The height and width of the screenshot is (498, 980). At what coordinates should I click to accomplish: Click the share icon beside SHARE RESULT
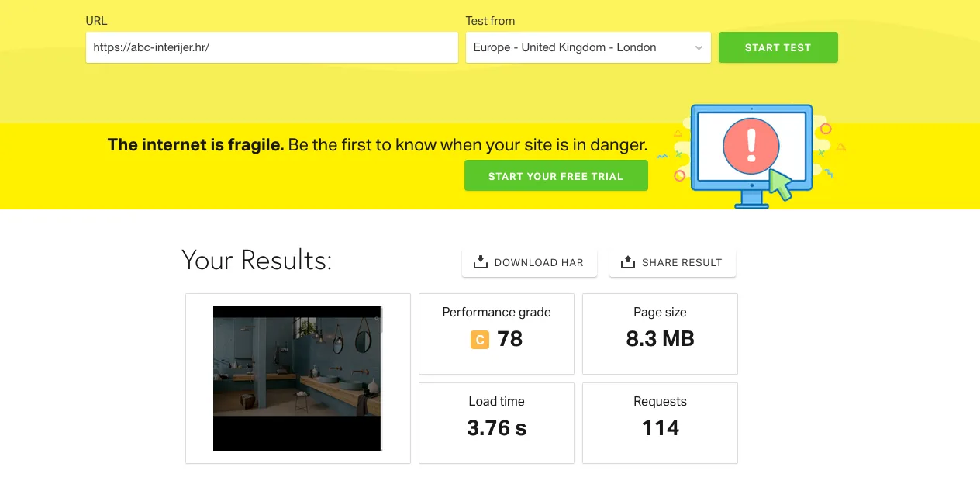[x=628, y=262]
